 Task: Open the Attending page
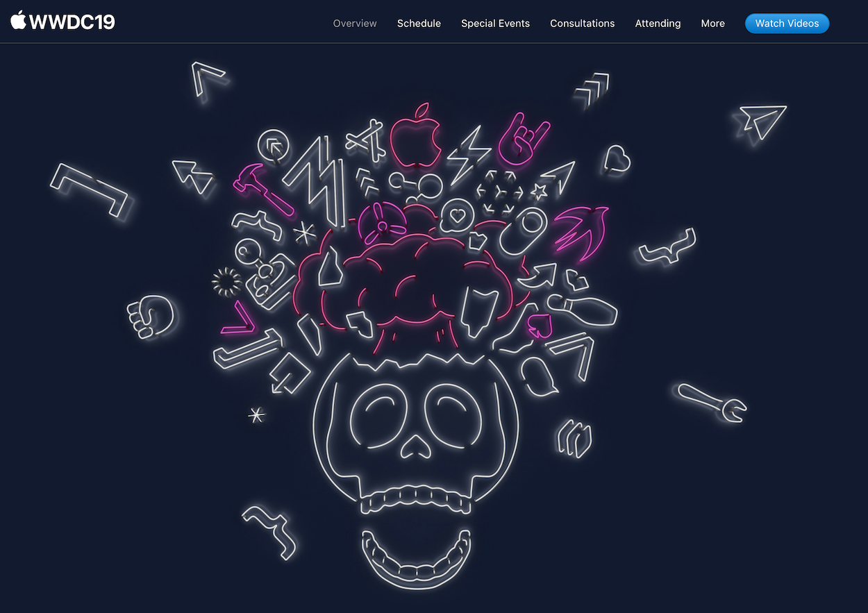[x=658, y=23]
